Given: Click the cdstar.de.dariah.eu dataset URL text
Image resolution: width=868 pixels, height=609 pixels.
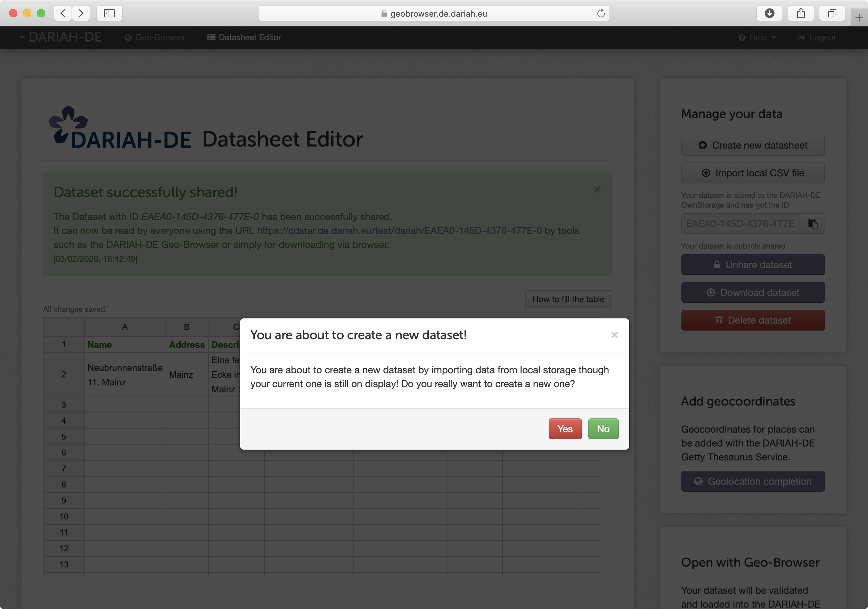Looking at the screenshot, I should (x=399, y=231).
